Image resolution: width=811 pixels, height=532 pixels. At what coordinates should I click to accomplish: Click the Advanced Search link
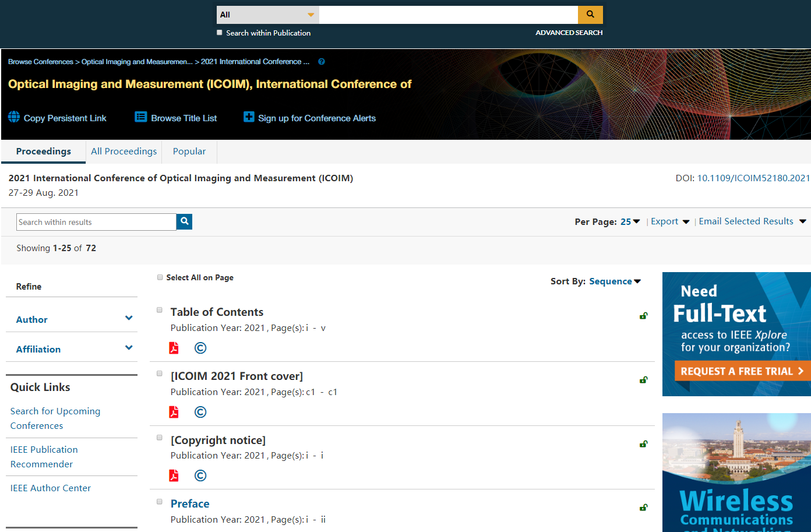569,33
